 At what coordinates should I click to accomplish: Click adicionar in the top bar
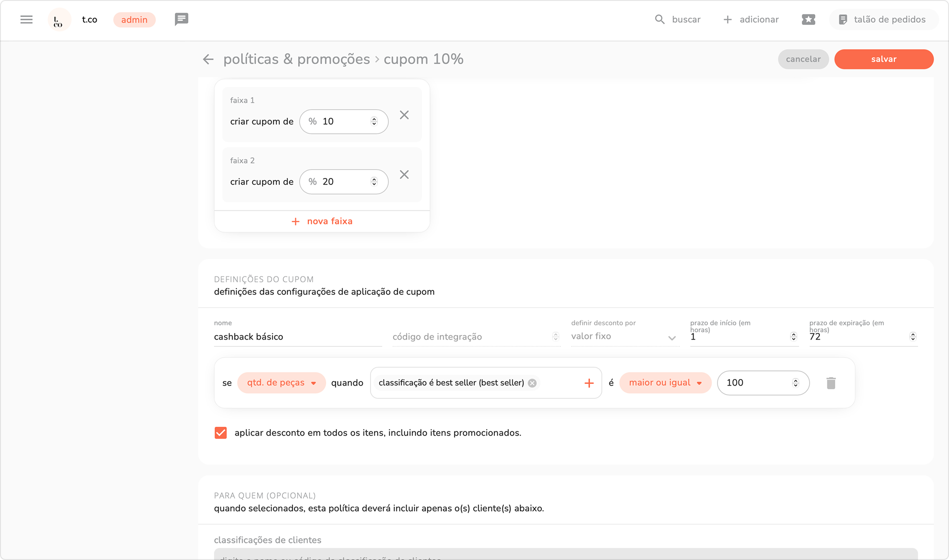pos(751,19)
